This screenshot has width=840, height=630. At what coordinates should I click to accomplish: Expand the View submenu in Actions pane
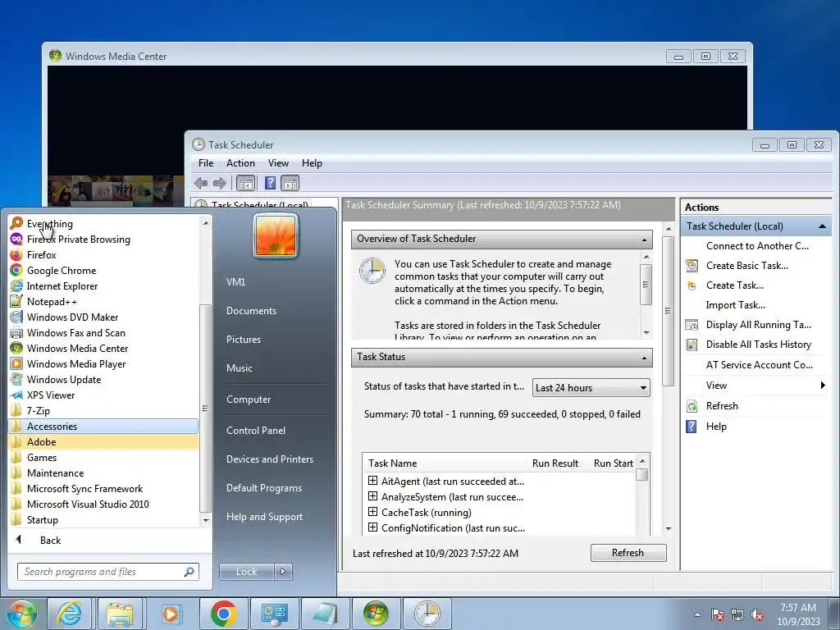(x=823, y=386)
